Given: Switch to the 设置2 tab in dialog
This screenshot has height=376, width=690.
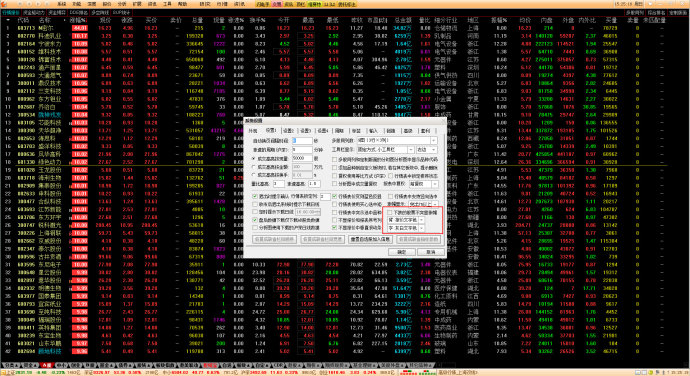Looking at the screenshot, I should point(288,131).
